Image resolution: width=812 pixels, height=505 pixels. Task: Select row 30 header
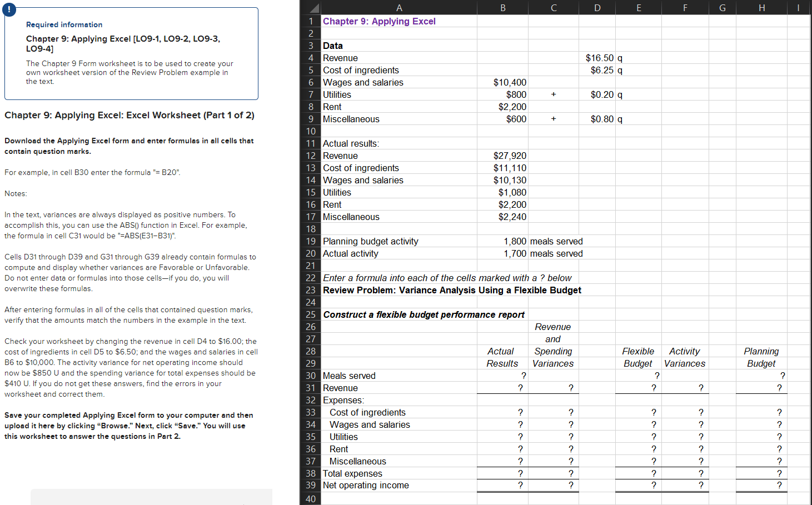(311, 376)
